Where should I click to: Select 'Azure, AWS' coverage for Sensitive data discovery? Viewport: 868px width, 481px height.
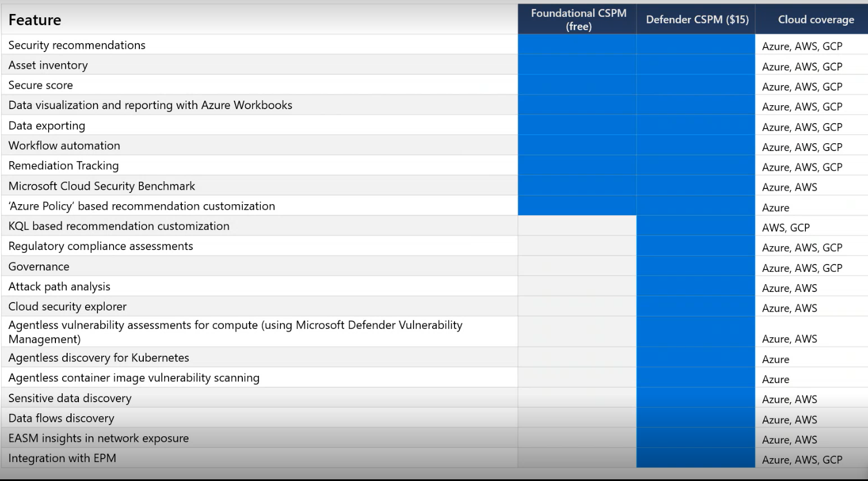pyautogui.click(x=789, y=399)
